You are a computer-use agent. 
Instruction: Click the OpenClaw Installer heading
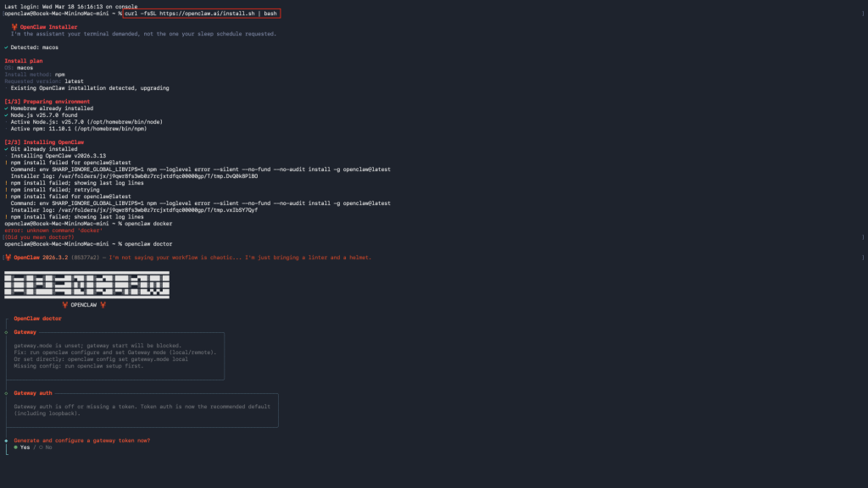[48, 27]
